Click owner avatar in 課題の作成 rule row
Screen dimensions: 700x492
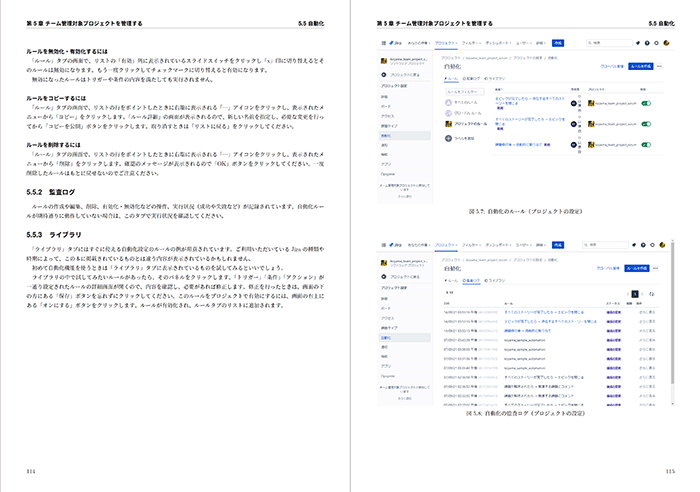tap(574, 145)
